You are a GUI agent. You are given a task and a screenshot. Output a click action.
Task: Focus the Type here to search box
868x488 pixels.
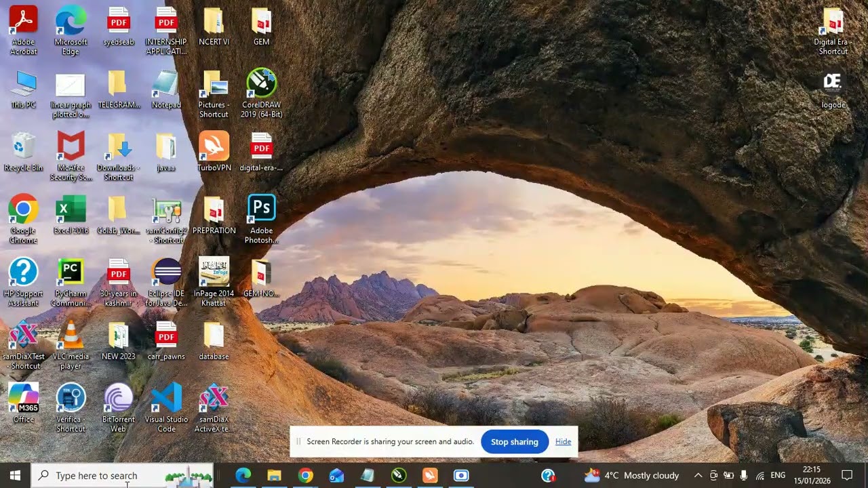tap(123, 475)
